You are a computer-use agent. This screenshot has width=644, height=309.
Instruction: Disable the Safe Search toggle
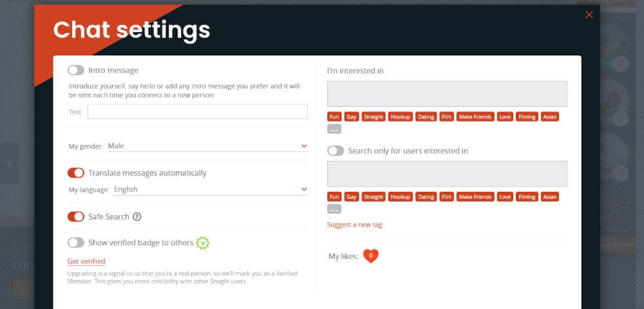[x=76, y=217]
